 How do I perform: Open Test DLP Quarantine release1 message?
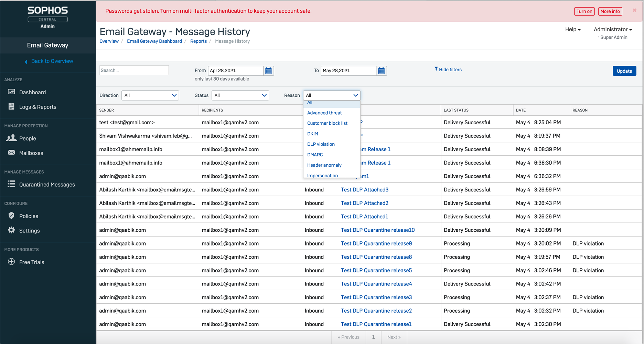(376, 324)
